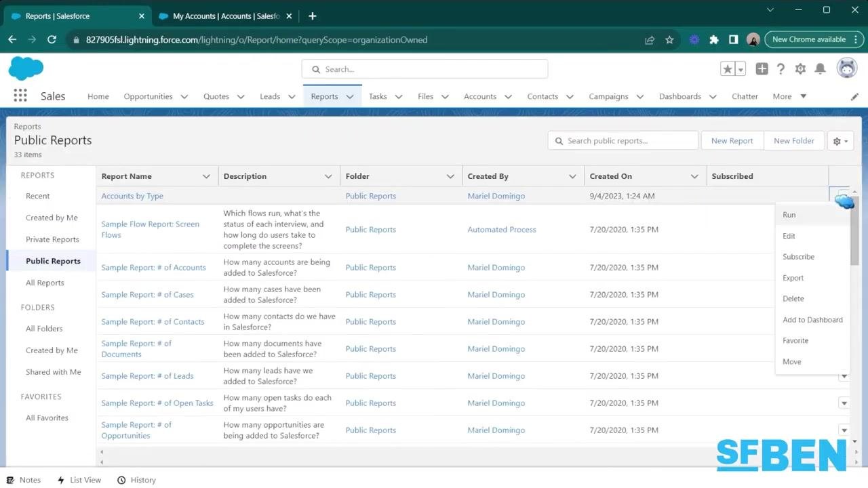Open list settings gear beside New Folder

click(x=840, y=141)
